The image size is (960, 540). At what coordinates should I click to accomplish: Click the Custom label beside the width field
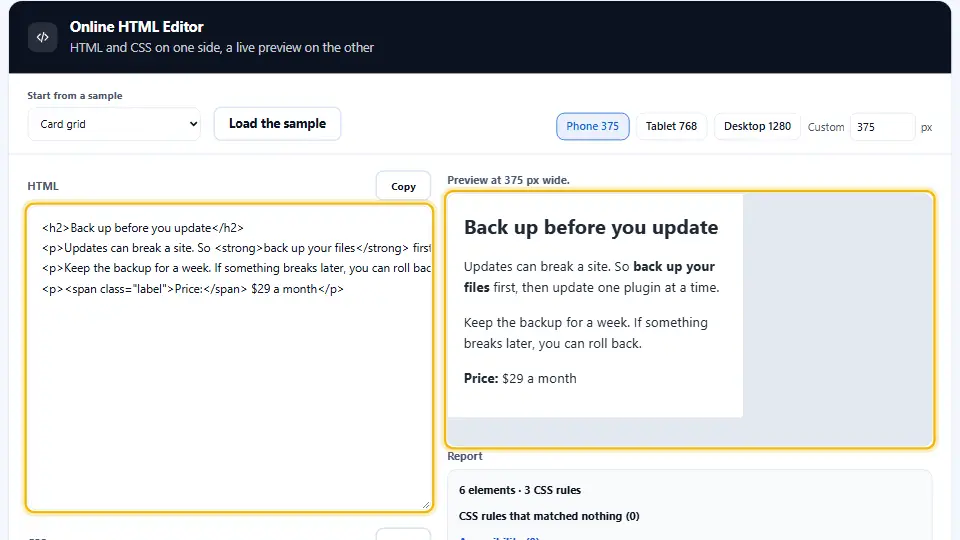click(825, 127)
